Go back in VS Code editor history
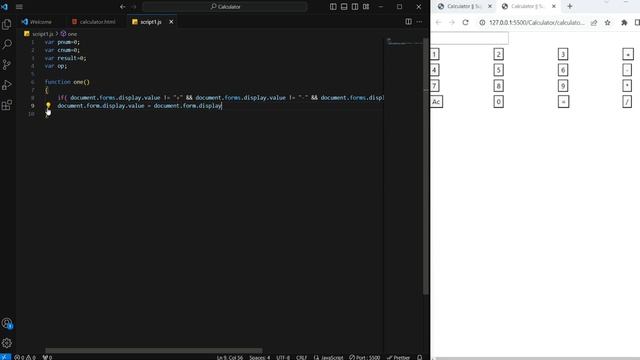 tap(122, 7)
